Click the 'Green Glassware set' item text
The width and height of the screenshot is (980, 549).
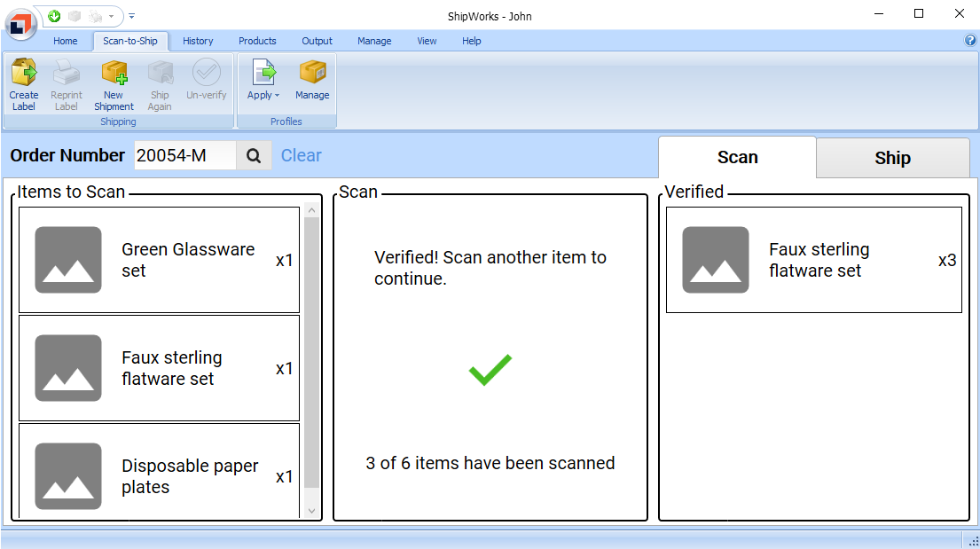pyautogui.click(x=188, y=260)
